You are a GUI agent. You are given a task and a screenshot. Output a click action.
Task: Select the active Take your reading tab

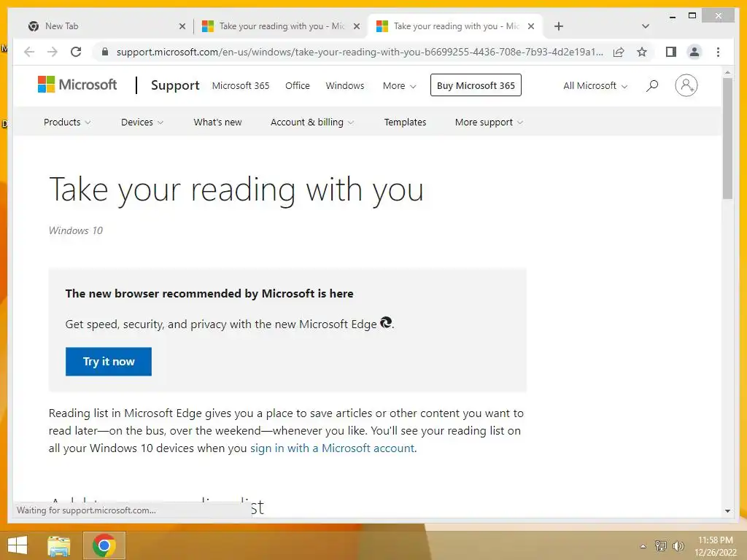(x=455, y=26)
